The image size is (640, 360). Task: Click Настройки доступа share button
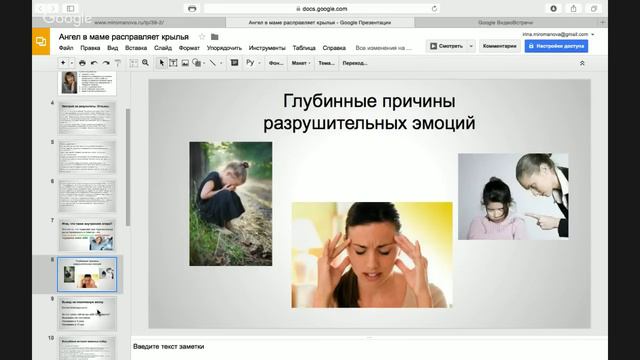[x=556, y=46]
